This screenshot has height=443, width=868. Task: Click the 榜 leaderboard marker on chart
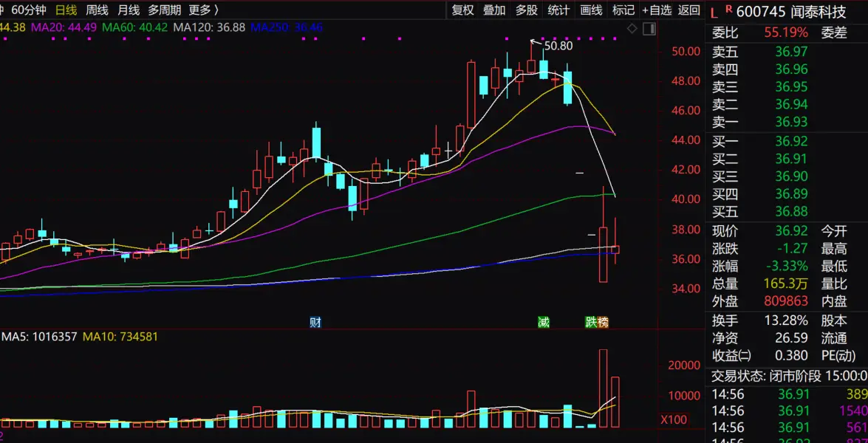[603, 322]
